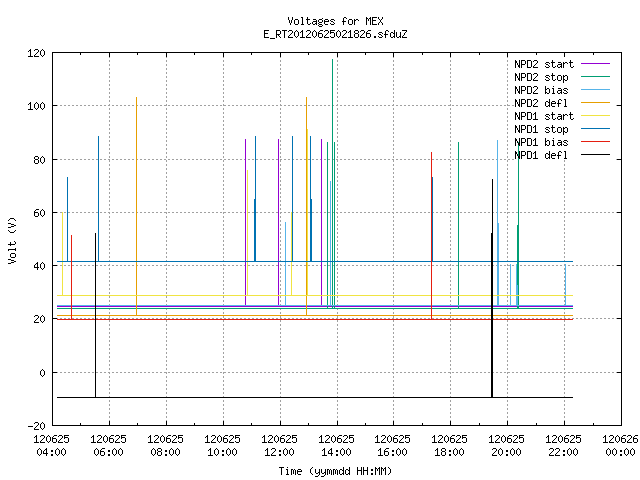The width and height of the screenshot is (640, 480).
Task: Click the 'NPD2 stop' legend label
Action: coord(541,77)
